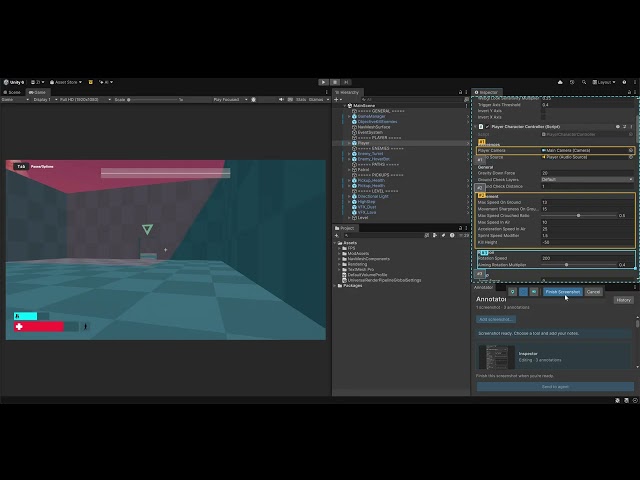Click the Hierarchy search field
This screenshot has height=480, width=640.
click(x=411, y=100)
